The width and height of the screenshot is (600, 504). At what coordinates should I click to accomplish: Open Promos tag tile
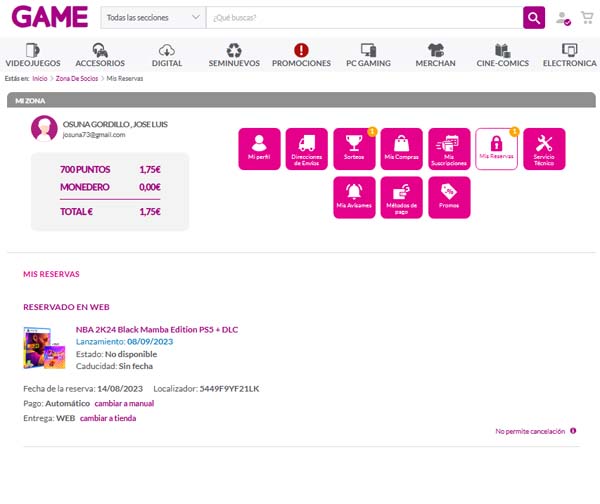pos(449,197)
